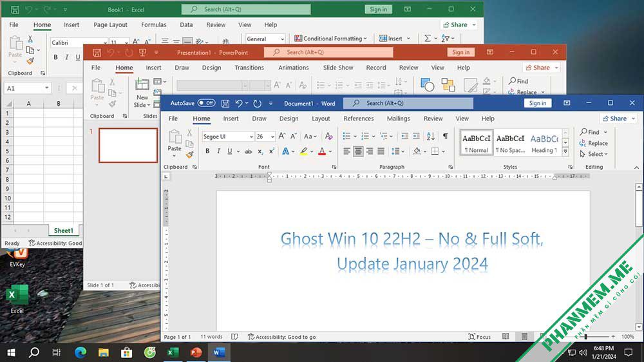
Task: Undo in Word quick access toolbar
Action: click(239, 104)
